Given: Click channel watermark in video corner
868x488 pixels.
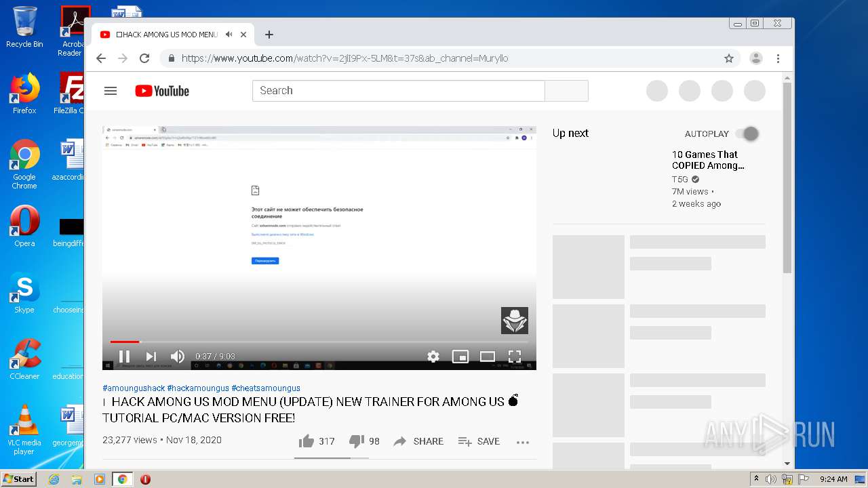Looking at the screenshot, I should point(515,321).
